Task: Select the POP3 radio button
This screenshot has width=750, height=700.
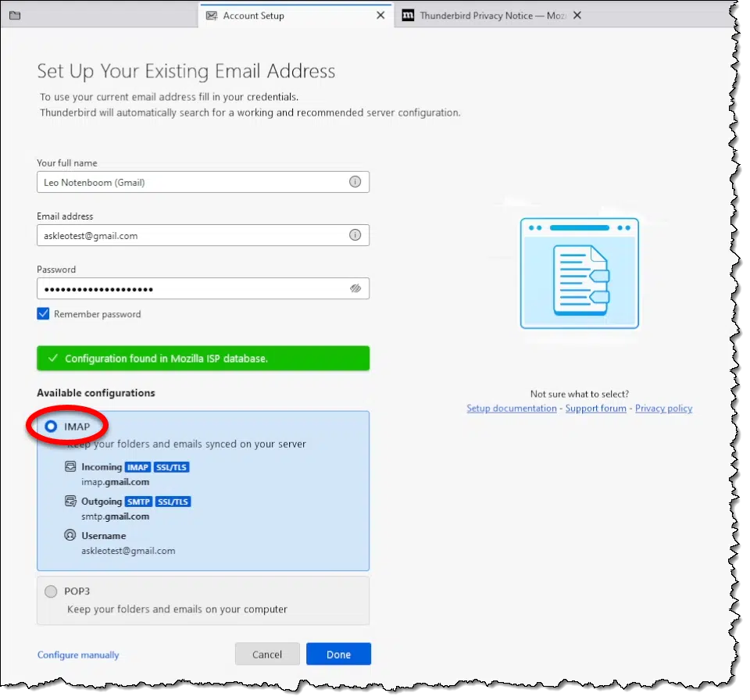Action: [x=51, y=591]
